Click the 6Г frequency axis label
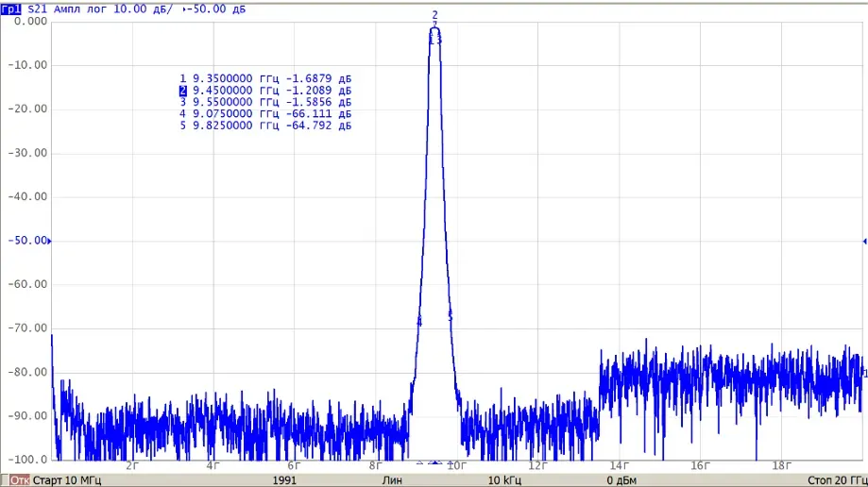The height and width of the screenshot is (487, 868). tap(294, 465)
